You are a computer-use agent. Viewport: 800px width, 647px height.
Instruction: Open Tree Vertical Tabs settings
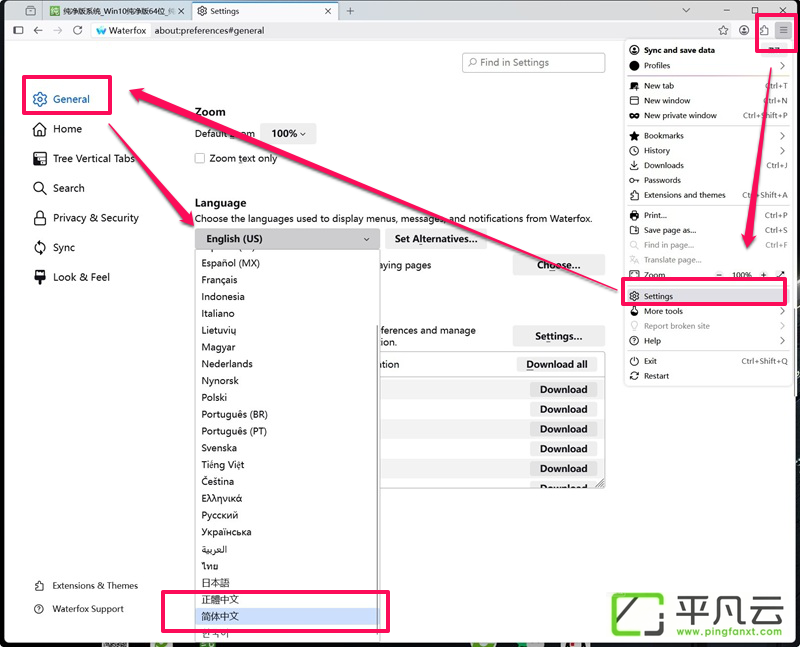(x=83, y=159)
